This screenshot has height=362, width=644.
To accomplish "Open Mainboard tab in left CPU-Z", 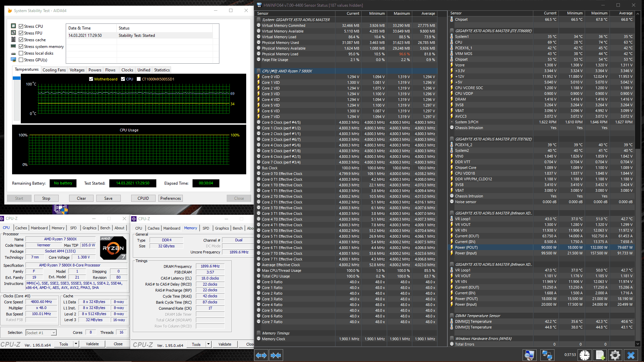I will tap(39, 228).
